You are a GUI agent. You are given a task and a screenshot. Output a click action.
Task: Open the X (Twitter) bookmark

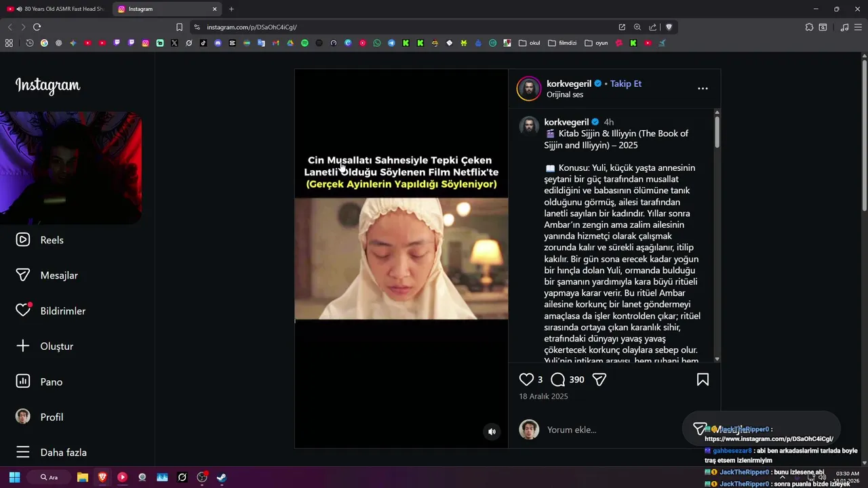[x=174, y=43]
